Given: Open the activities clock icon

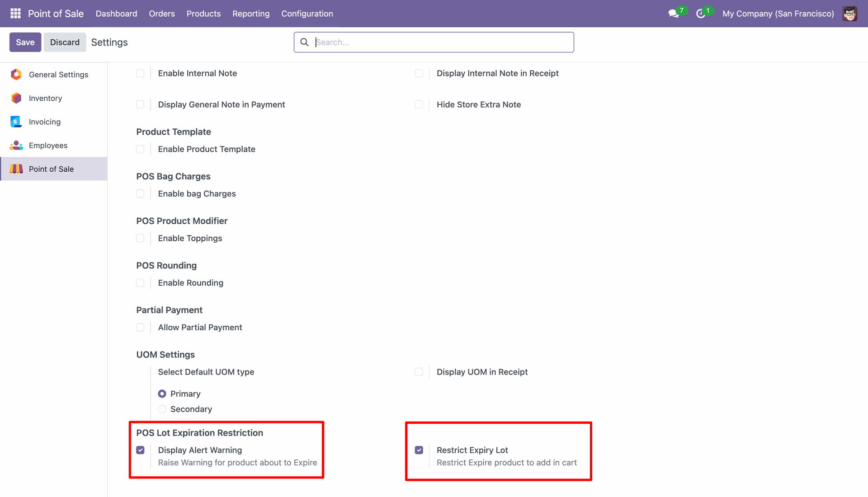Looking at the screenshot, I should [701, 14].
